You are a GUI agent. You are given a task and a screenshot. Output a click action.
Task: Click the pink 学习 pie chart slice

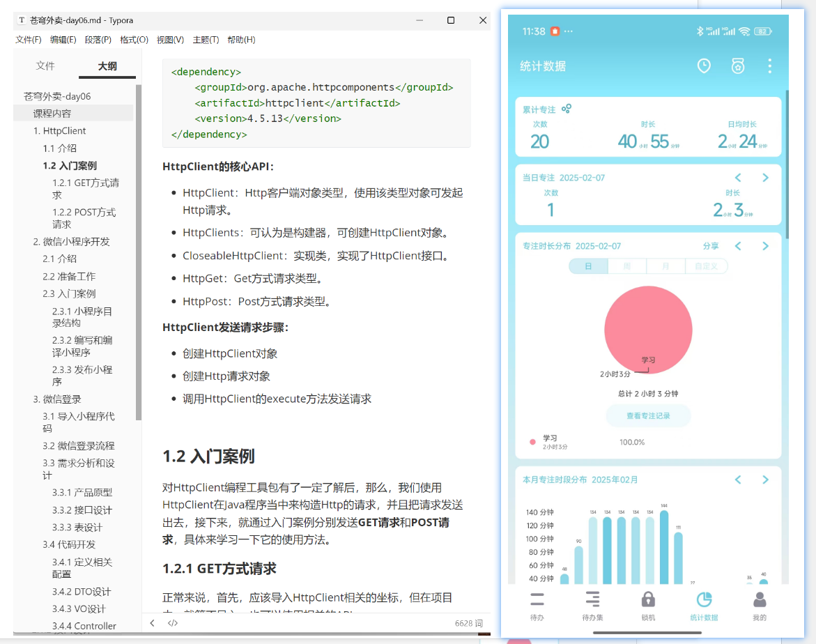tap(648, 329)
